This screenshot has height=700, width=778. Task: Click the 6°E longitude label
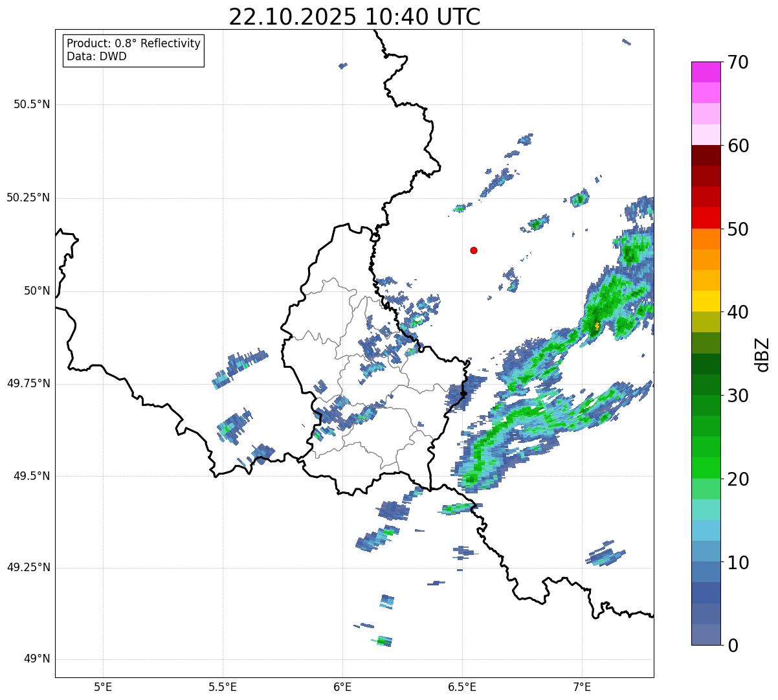point(342,686)
